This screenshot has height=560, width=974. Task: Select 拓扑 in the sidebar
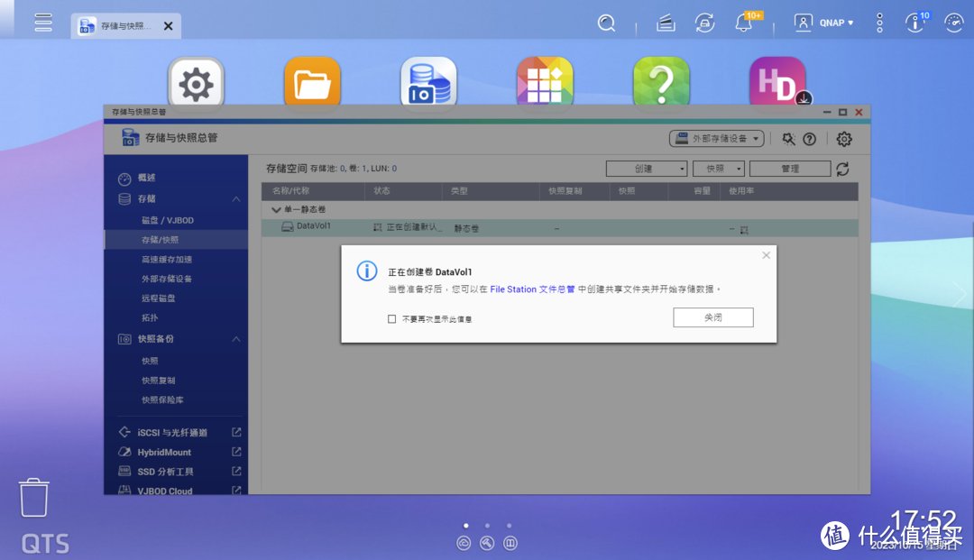[150, 317]
